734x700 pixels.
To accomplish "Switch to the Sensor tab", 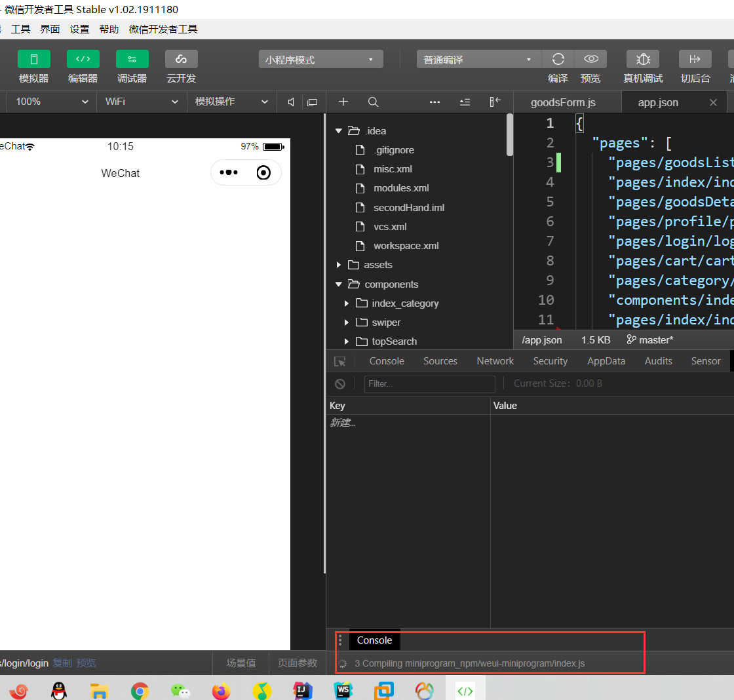I will [x=705, y=361].
